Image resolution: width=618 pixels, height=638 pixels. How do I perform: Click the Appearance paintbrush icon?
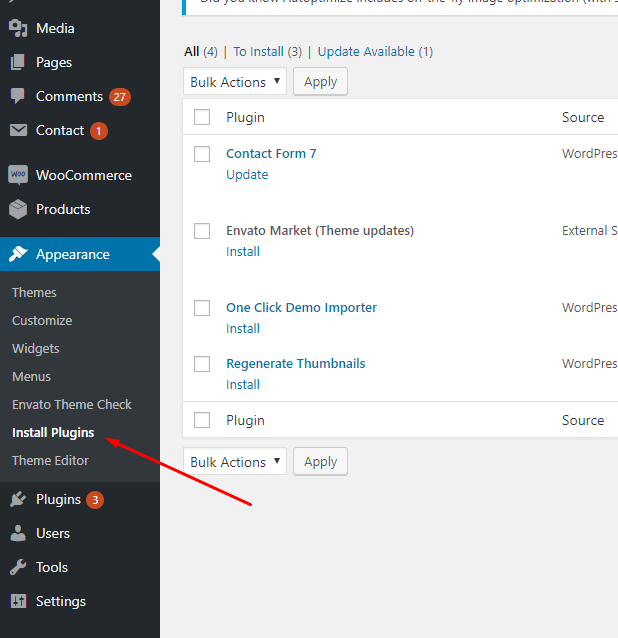pos(18,254)
